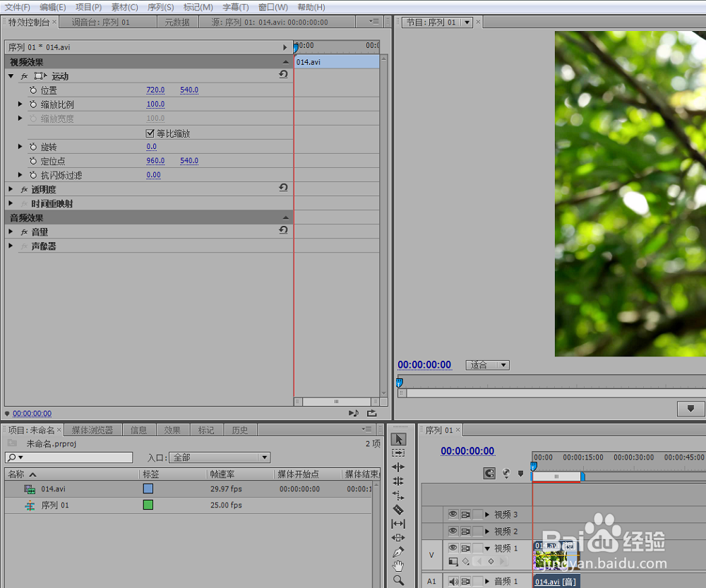Viewport: 706px width, 588px height.
Task: Open 字幕(T) menu
Action: click(x=236, y=7)
